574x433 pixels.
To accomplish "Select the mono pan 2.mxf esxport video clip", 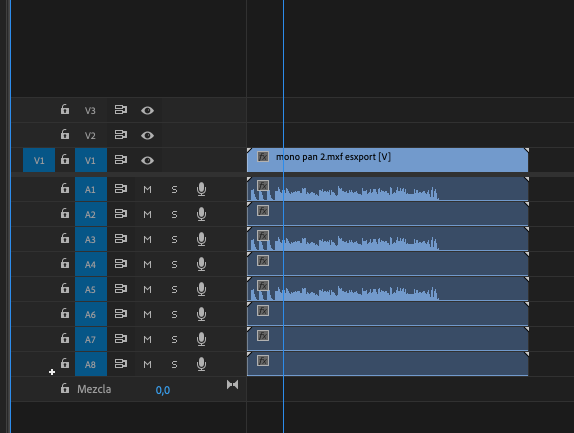I will tap(387, 160).
